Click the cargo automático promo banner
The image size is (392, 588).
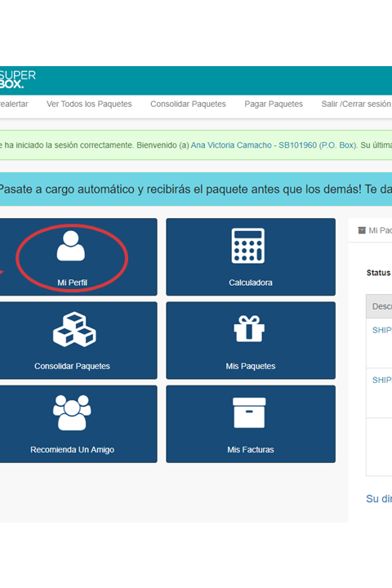196,189
